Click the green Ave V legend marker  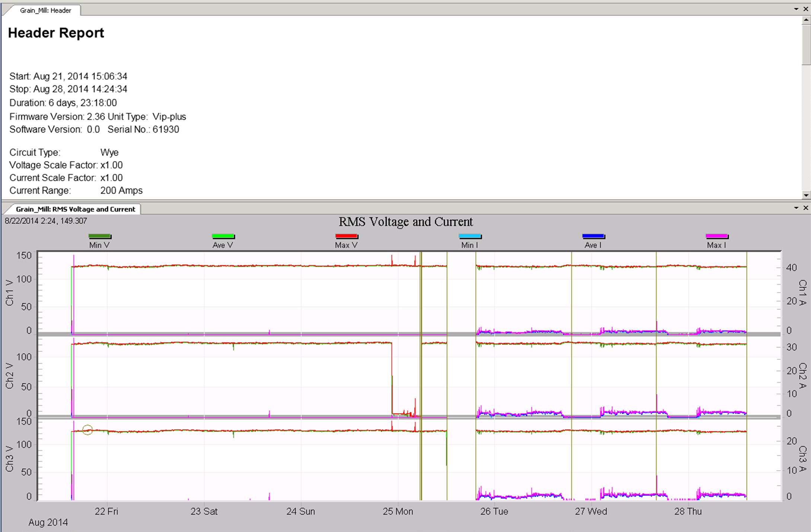[223, 236]
